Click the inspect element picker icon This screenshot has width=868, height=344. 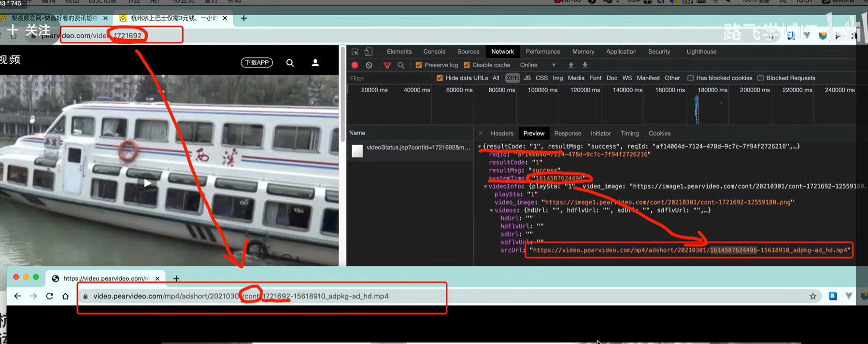355,52
